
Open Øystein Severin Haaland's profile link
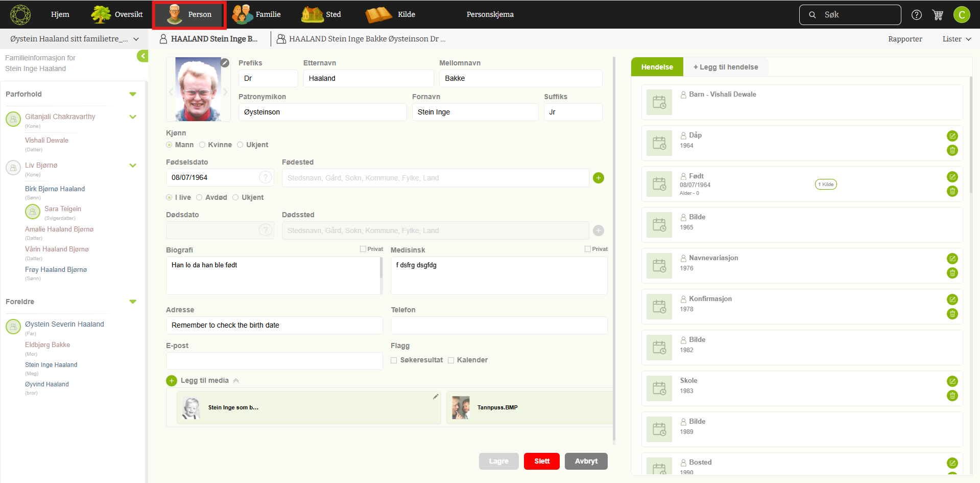(64, 324)
